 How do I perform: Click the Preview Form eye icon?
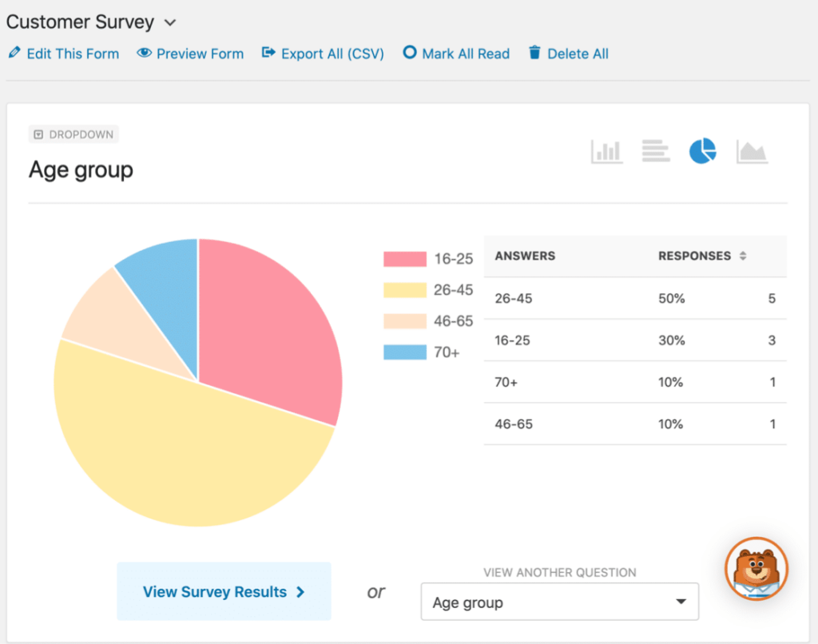(145, 53)
